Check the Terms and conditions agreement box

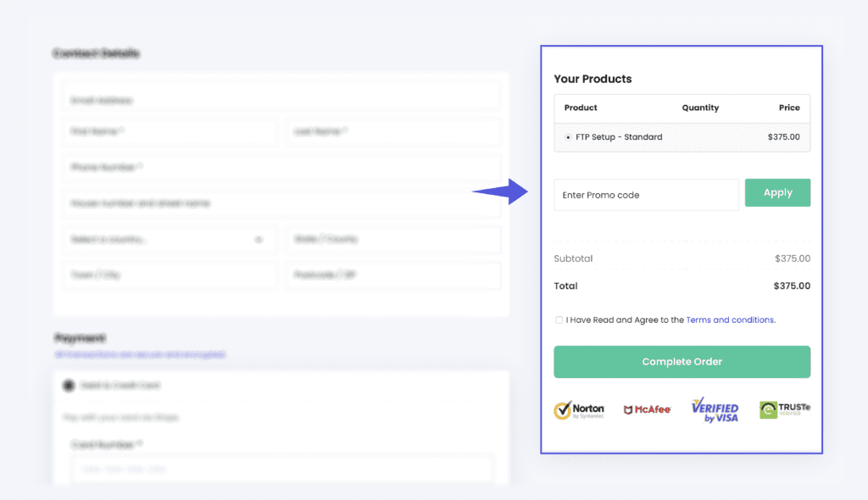[559, 320]
